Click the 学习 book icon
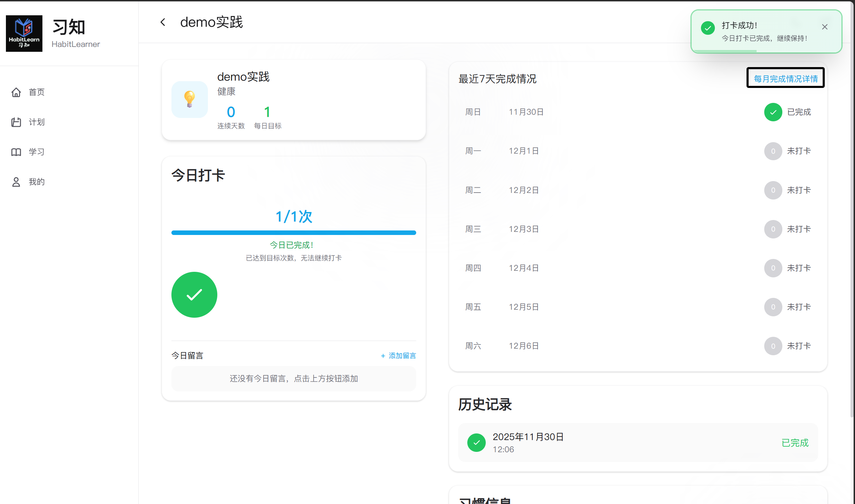This screenshot has height=504, width=855. (16, 152)
